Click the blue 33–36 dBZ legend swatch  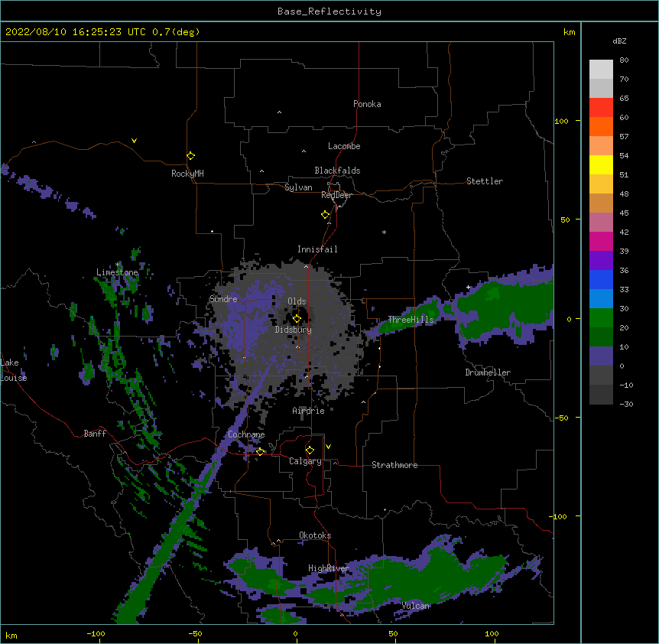pos(601,279)
